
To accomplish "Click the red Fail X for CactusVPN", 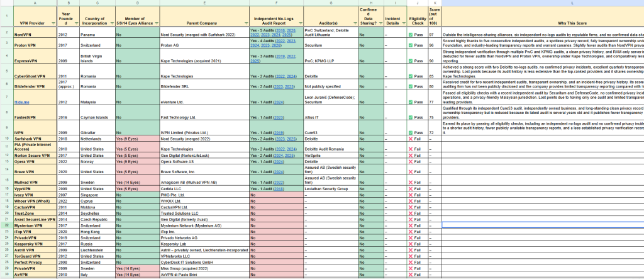I will (411, 207).
